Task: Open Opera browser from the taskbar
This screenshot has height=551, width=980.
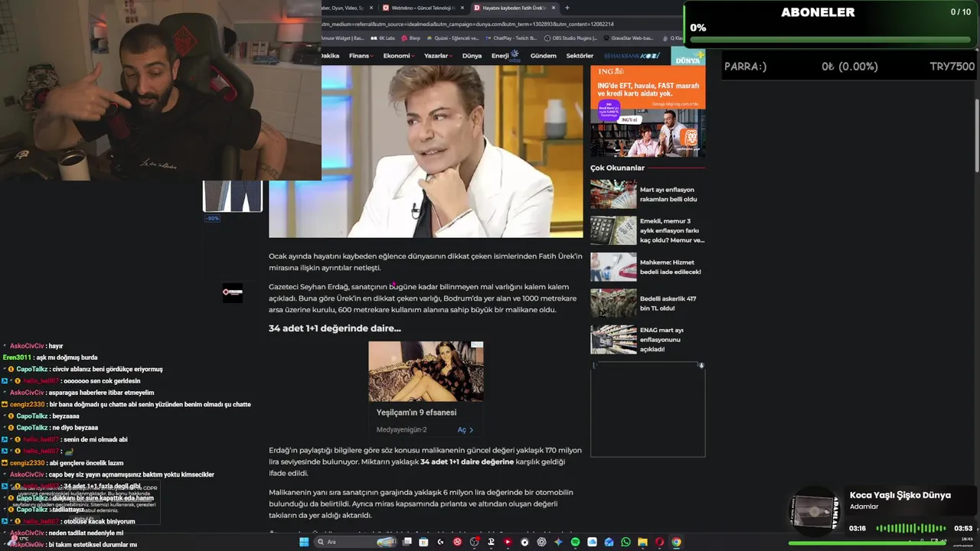Action: 659,542
